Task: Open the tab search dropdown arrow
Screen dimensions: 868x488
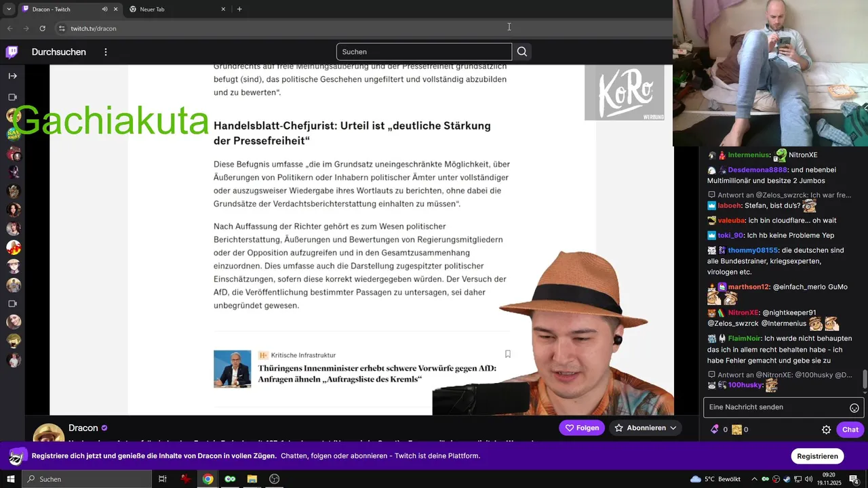Action: pos(9,9)
